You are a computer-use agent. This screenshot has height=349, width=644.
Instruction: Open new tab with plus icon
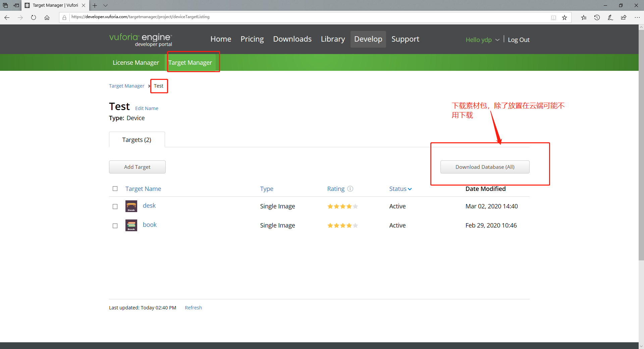95,5
